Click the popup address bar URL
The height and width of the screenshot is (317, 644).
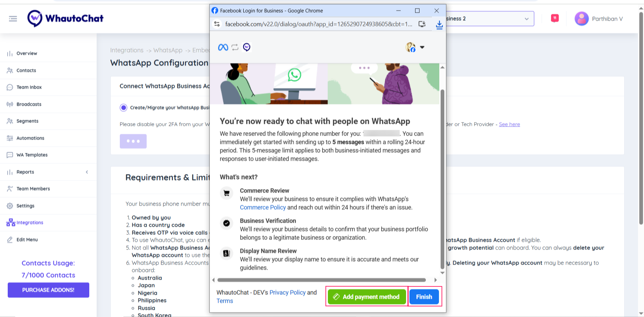coord(318,24)
